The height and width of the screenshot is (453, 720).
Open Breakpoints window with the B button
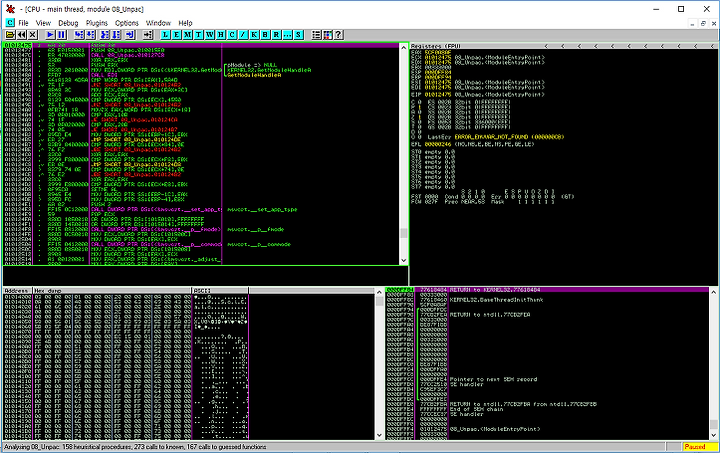pos(265,35)
